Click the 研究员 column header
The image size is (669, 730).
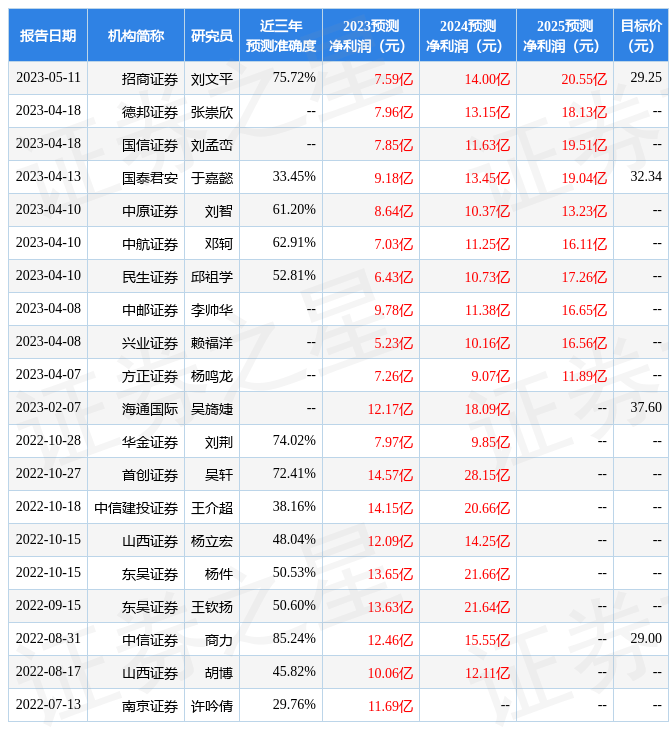(x=212, y=36)
